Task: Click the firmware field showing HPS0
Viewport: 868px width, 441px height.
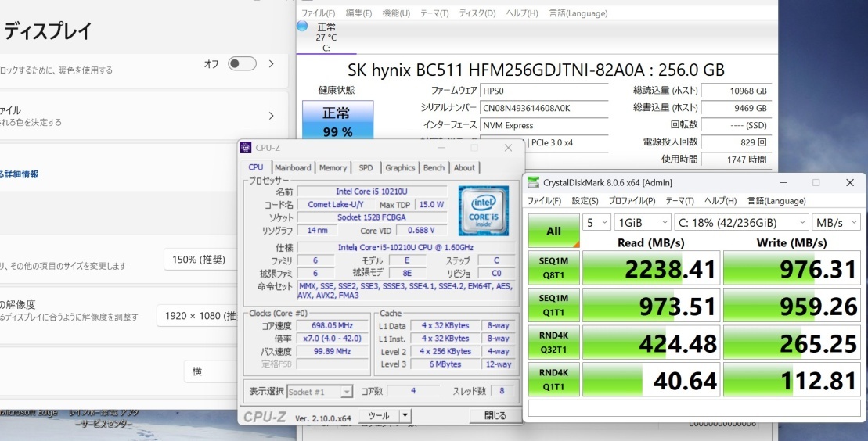Action: coord(544,91)
